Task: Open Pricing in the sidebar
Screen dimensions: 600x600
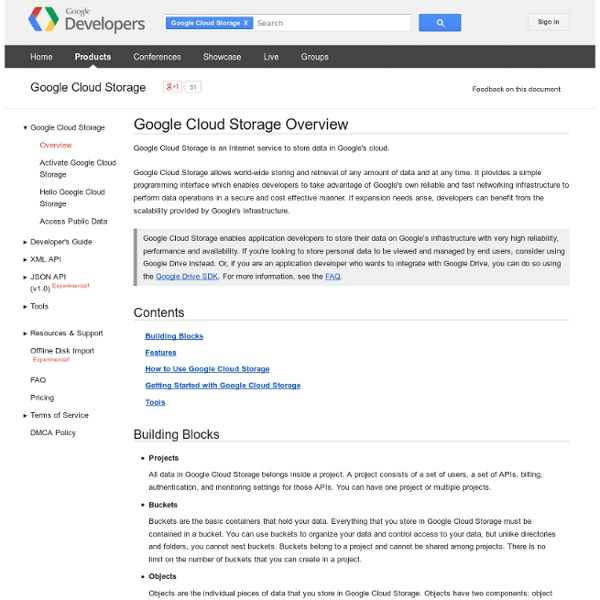Action: [x=42, y=398]
